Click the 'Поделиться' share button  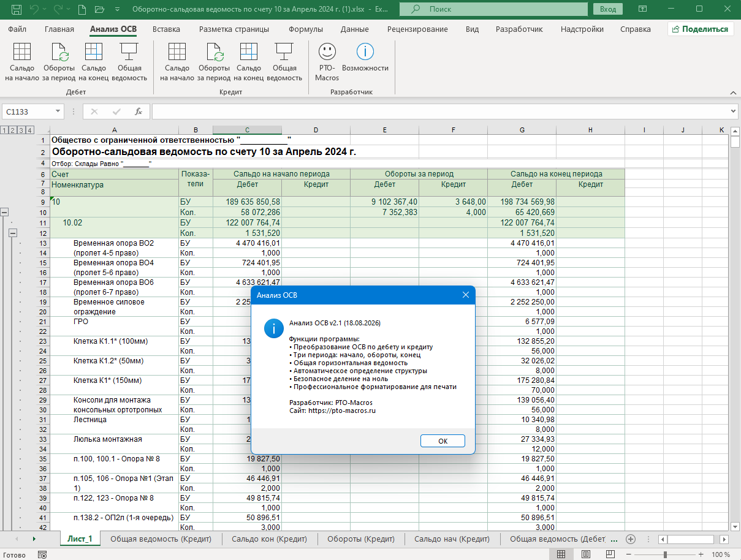pos(701,29)
